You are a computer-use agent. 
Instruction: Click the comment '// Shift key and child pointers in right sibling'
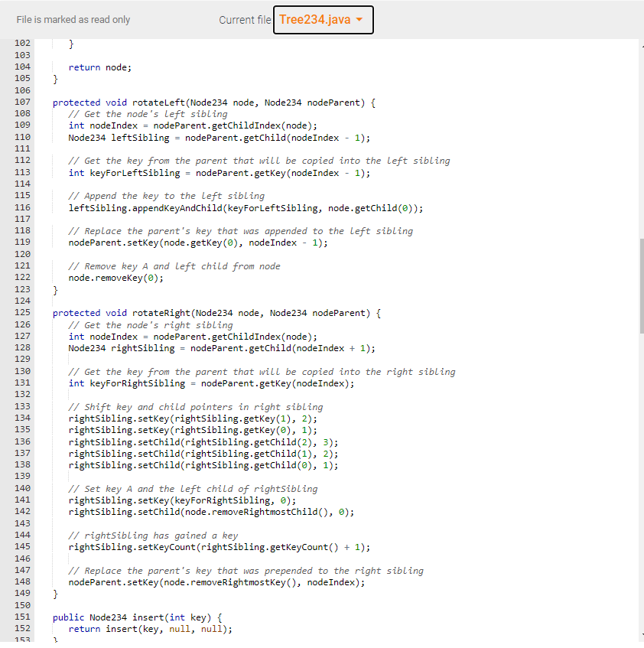tap(195, 407)
